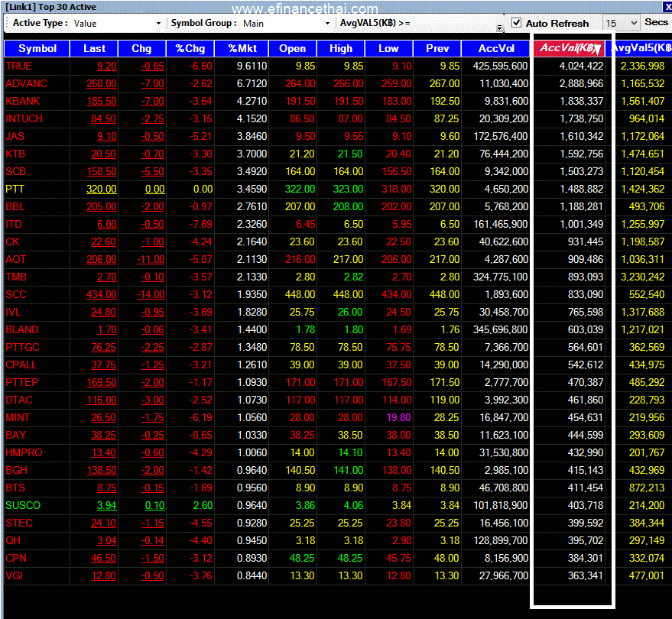
Task: Sort by the AvgVal5 column header
Action: click(x=641, y=48)
